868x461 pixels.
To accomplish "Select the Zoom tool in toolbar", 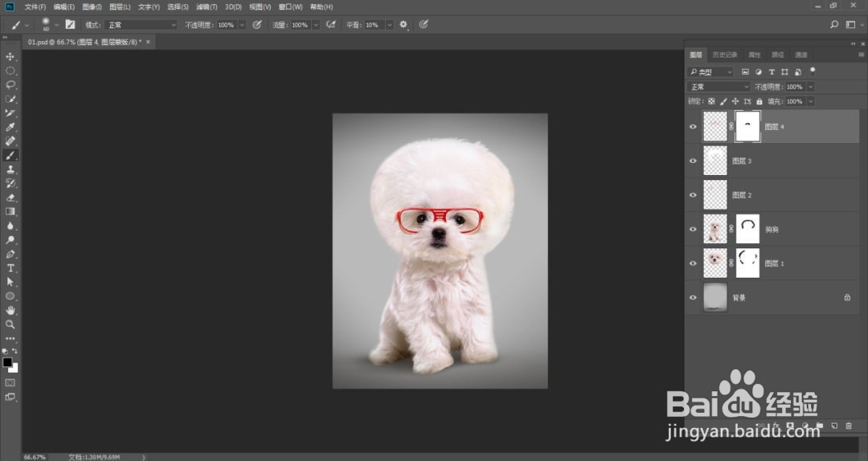I will [x=10, y=324].
